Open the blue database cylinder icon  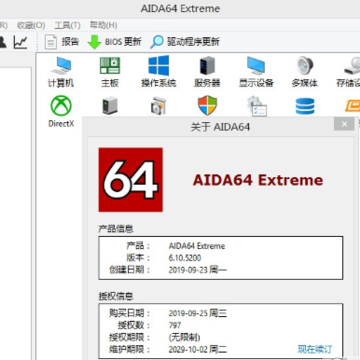click(305, 106)
